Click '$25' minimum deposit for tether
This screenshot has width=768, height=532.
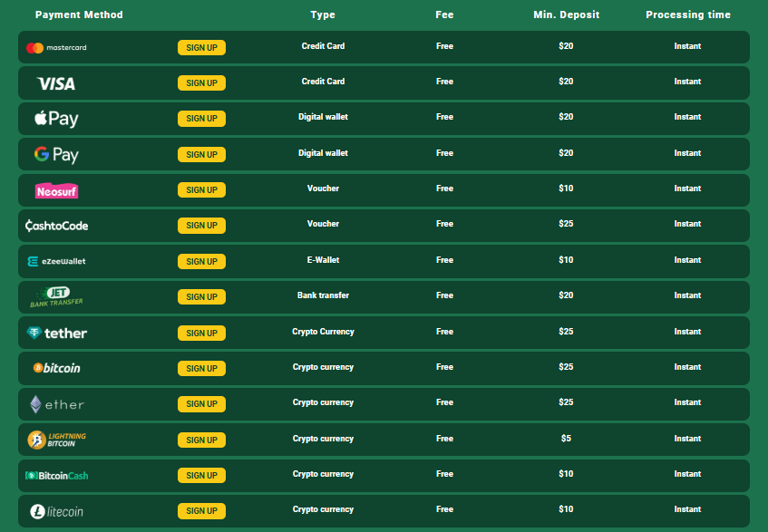click(x=566, y=332)
